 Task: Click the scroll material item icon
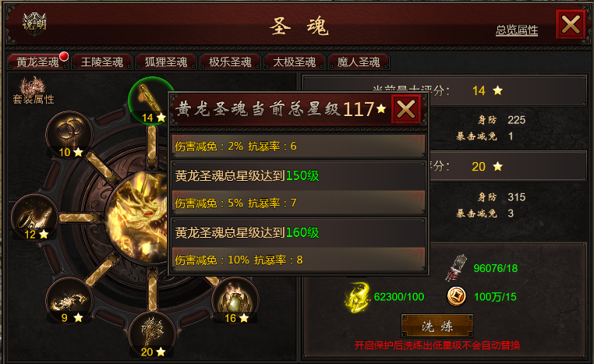(457, 268)
